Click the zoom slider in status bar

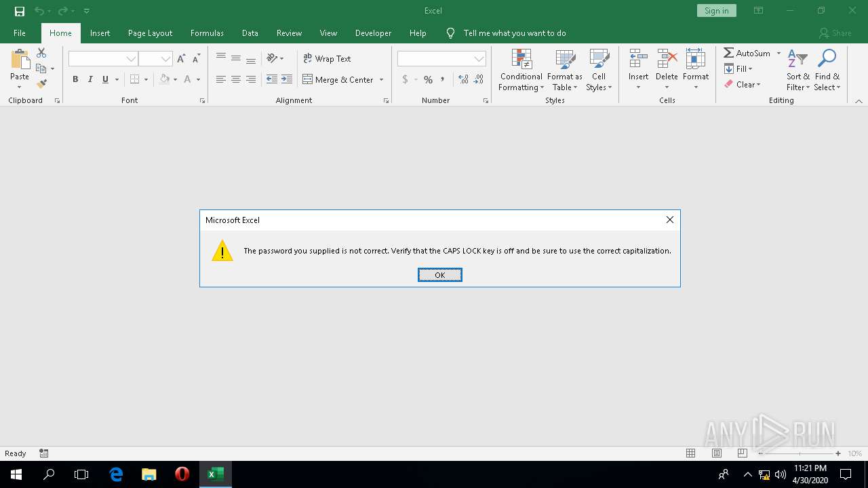point(799,453)
